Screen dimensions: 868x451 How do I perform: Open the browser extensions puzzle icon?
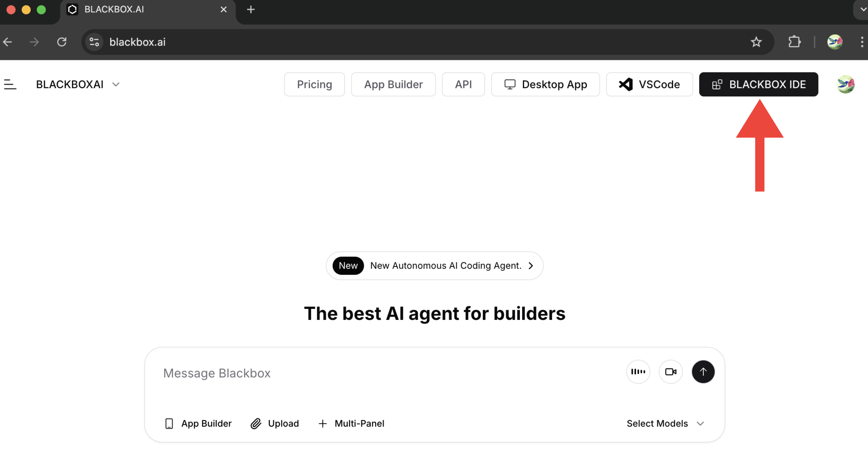pyautogui.click(x=794, y=42)
